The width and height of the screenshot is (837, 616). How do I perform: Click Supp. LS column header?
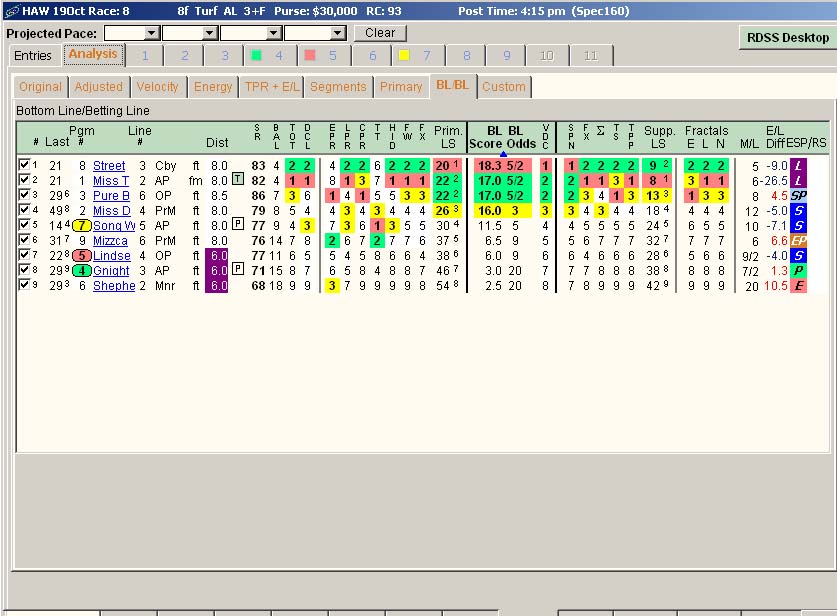pos(659,138)
